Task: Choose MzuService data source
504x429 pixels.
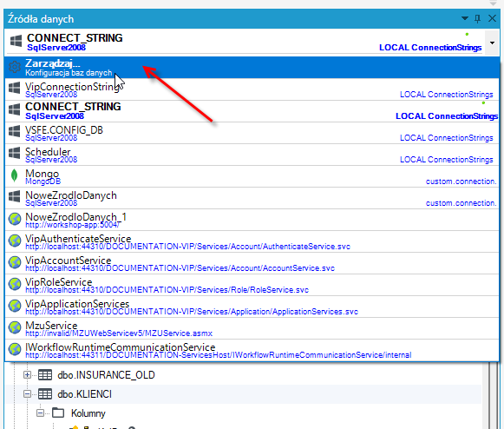Action: click(252, 328)
